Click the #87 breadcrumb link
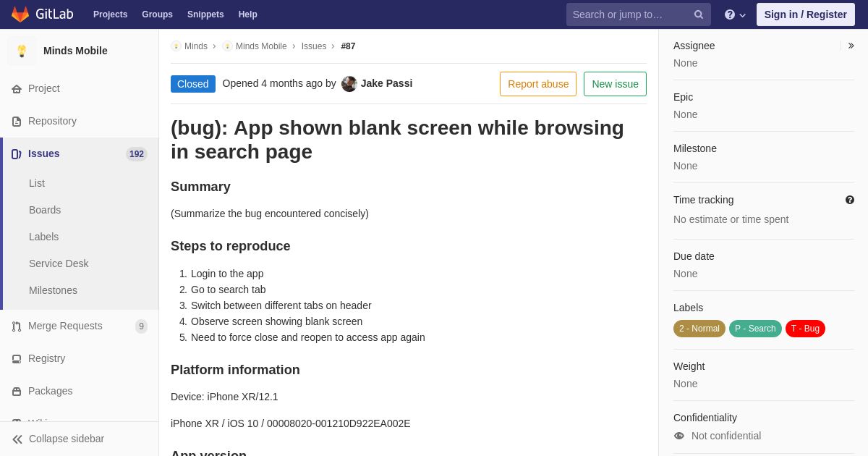The height and width of the screenshot is (456, 868). tap(349, 46)
